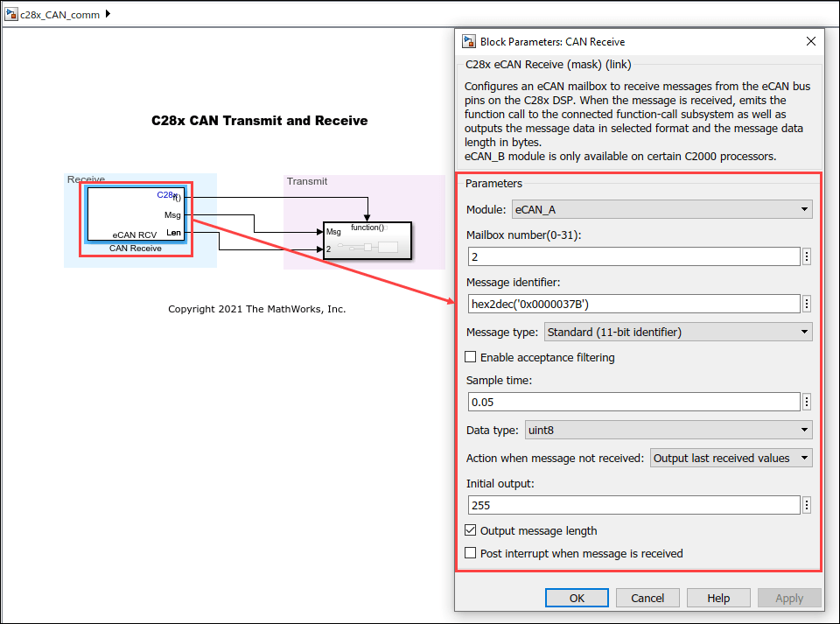Open Help for the CAN Receive block
The image size is (840, 624).
718,598
